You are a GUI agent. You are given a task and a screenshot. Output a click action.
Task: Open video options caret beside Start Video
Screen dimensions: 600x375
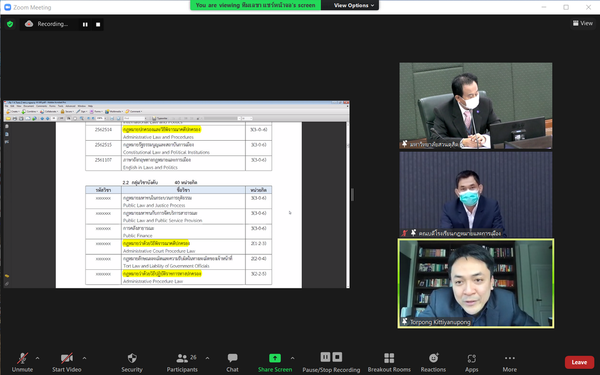point(84,358)
